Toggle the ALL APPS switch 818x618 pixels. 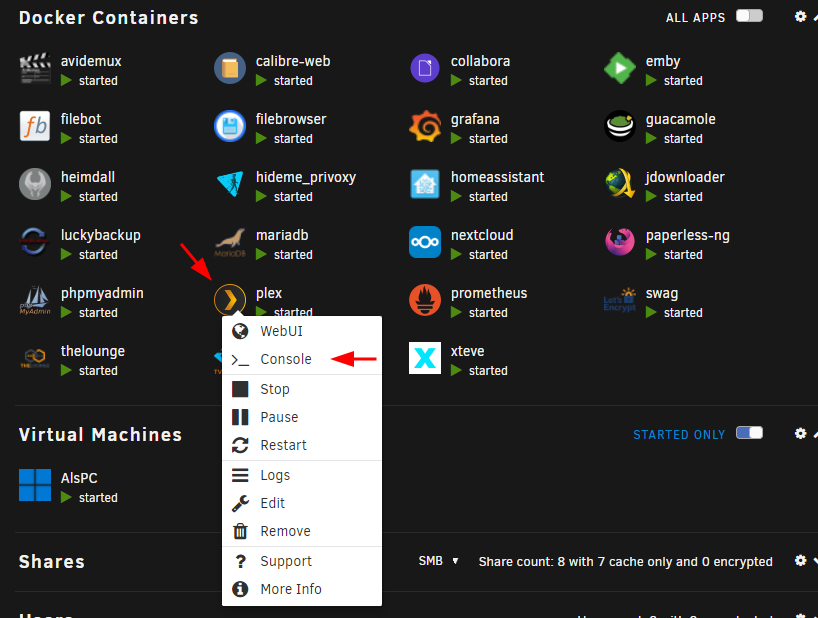[x=749, y=16]
